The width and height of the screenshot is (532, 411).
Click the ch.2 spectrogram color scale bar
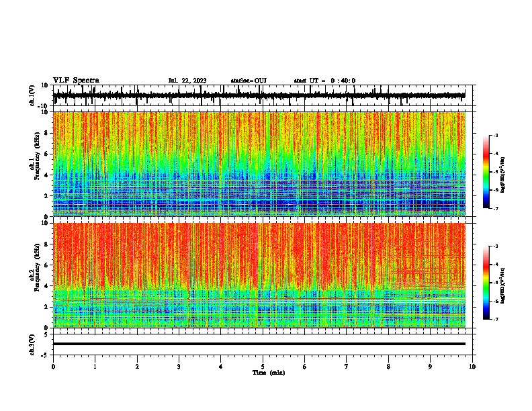coord(486,283)
